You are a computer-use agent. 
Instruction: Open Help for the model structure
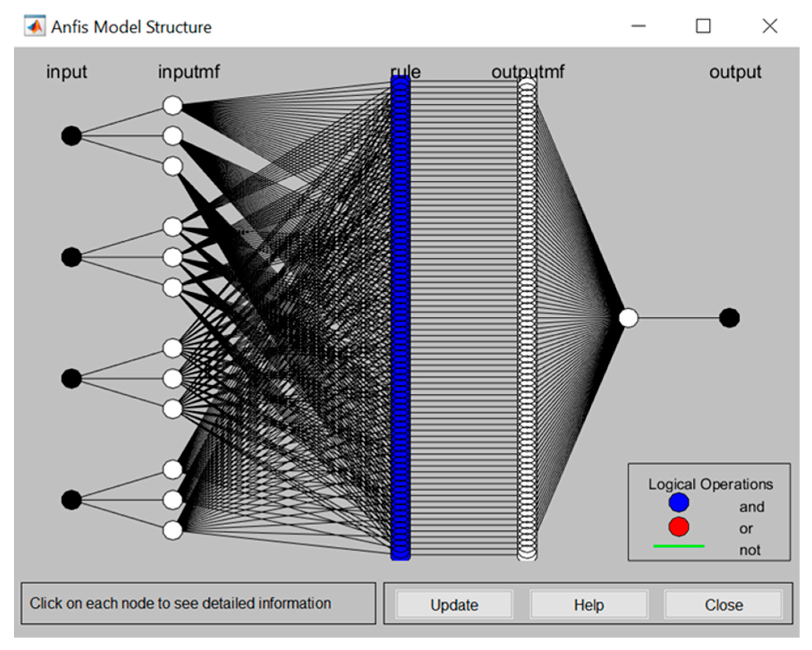pos(589,605)
